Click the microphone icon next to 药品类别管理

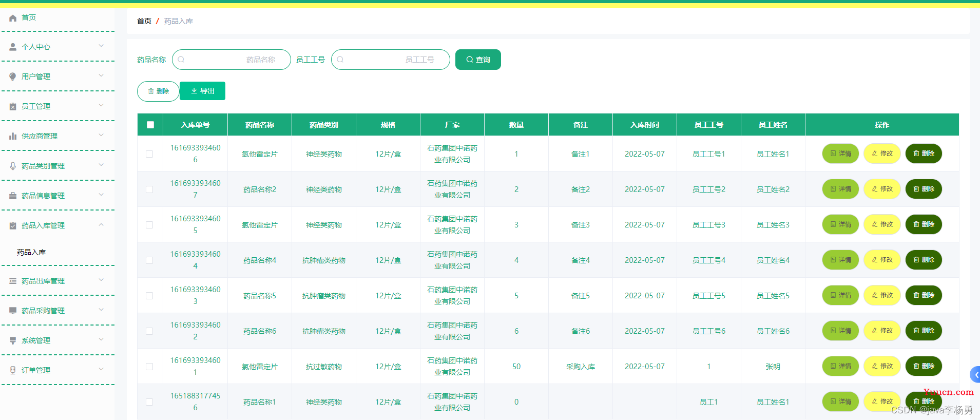tap(13, 166)
